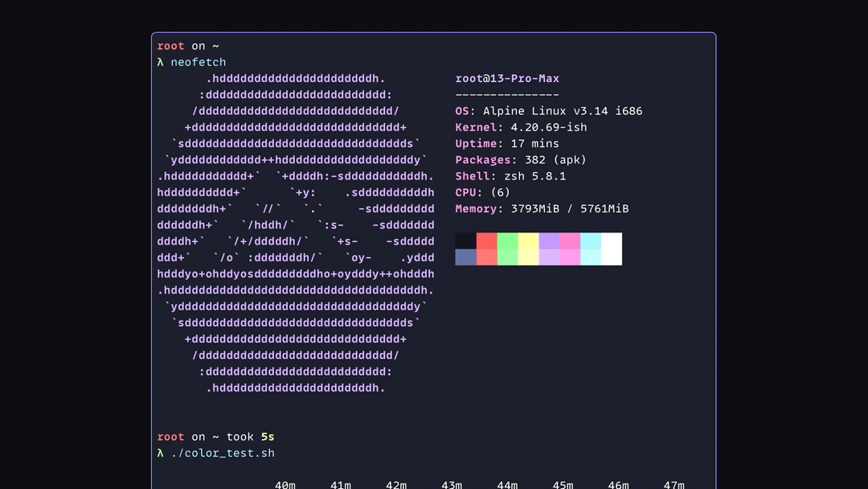The image size is (868, 489).
Task: Click the ./color_test.sh command text
Action: [223, 453]
